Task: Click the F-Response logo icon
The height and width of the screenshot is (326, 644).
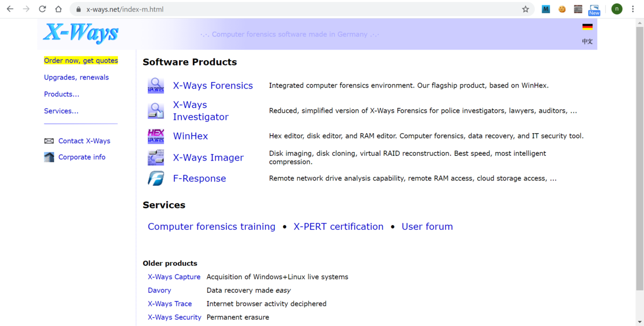Action: [156, 178]
